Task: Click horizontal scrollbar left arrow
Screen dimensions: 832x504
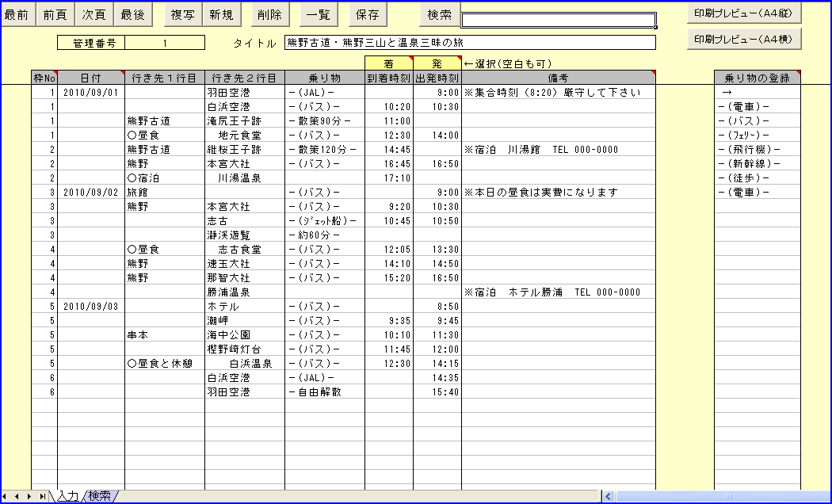Action: (x=609, y=496)
